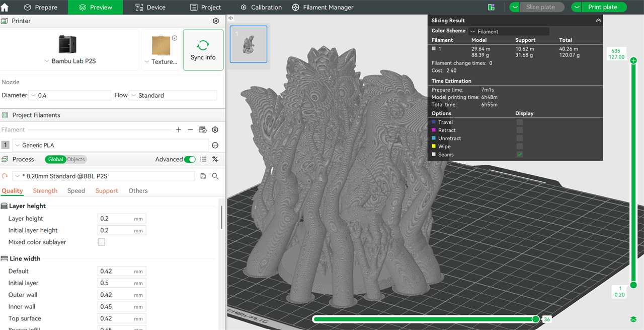
Task: Open the Device tab
Action: tap(150, 7)
